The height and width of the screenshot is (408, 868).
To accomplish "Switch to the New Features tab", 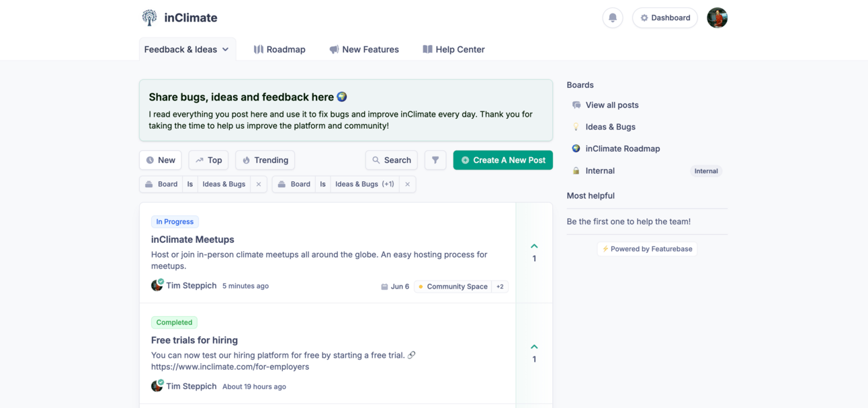I will (363, 49).
